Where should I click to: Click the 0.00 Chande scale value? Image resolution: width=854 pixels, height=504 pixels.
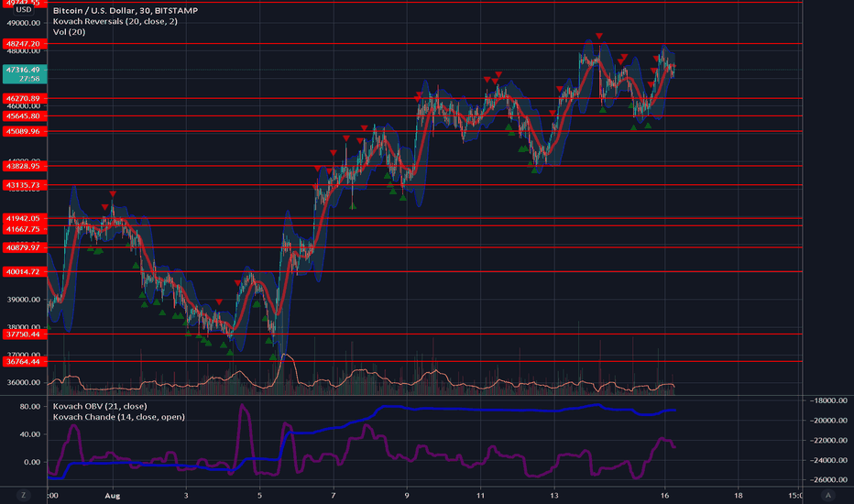point(32,462)
